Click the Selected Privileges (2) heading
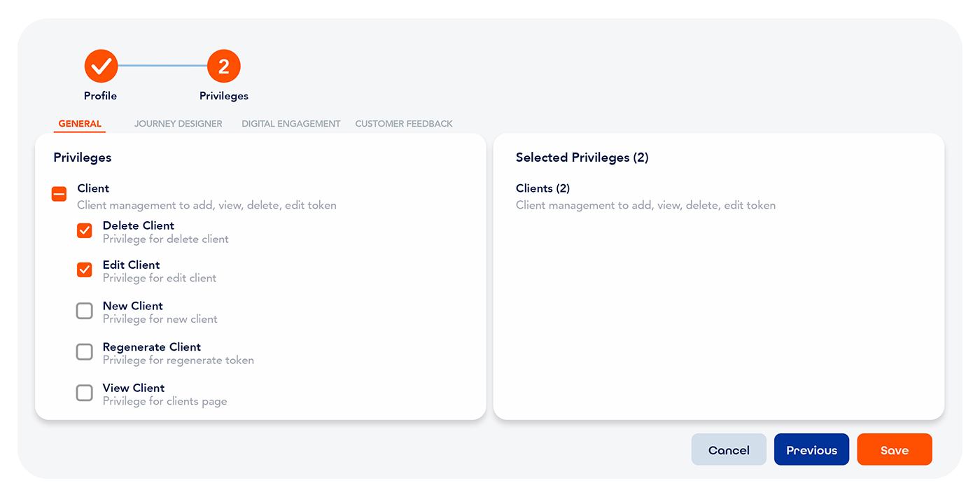The height and width of the screenshot is (490, 980). pos(582,157)
